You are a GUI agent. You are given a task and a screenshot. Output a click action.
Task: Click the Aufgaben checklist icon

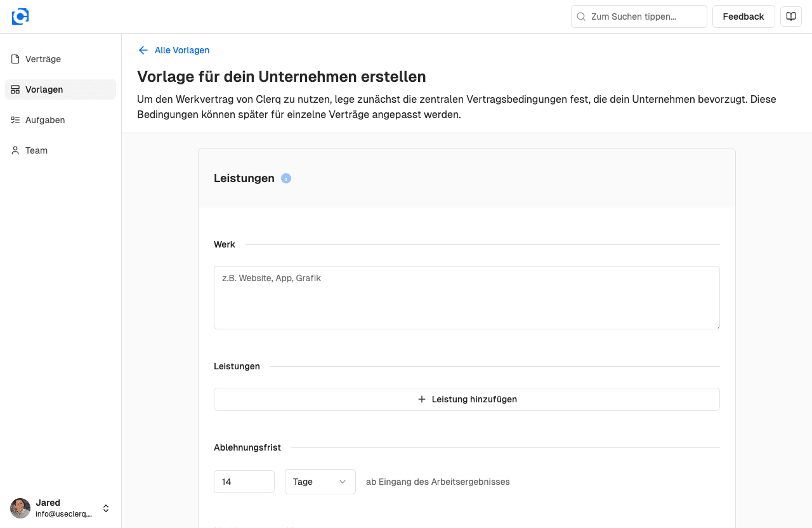tap(14, 119)
